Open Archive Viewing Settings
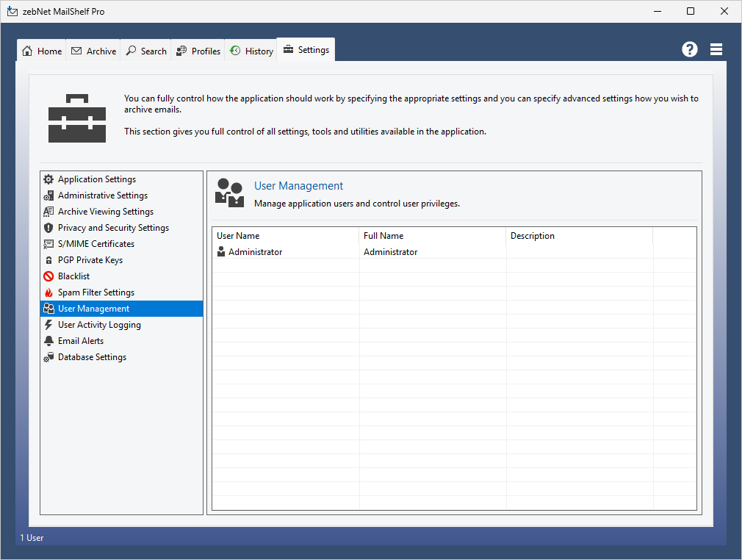Viewport: 742px width, 560px height. tap(106, 212)
